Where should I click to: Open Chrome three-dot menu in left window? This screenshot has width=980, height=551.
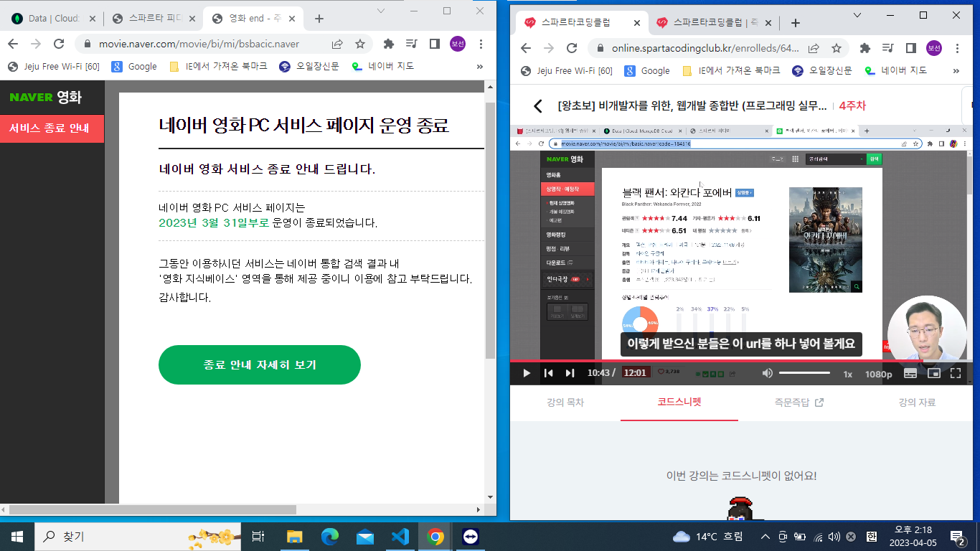pos(481,44)
